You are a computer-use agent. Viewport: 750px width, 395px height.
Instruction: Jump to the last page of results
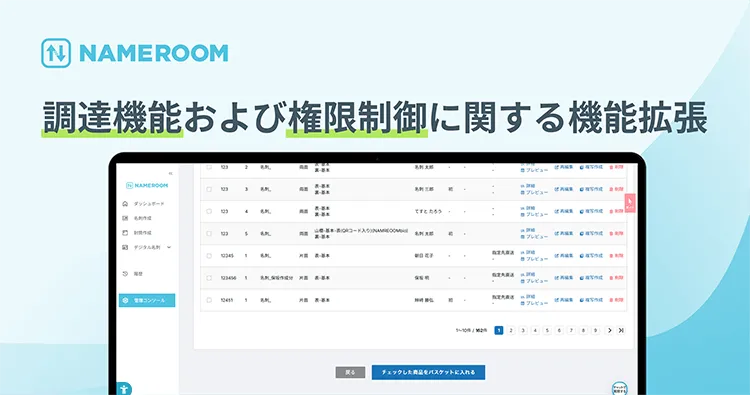pyautogui.click(x=621, y=330)
